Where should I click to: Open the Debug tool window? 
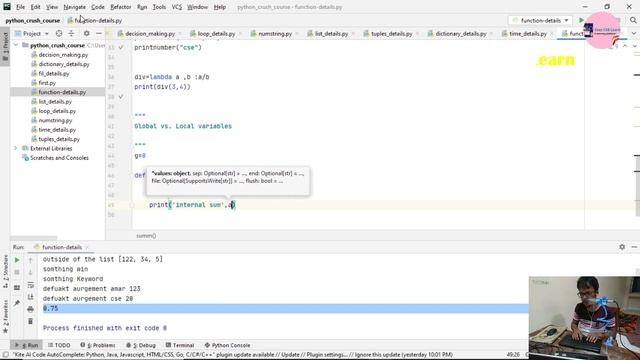point(141,345)
